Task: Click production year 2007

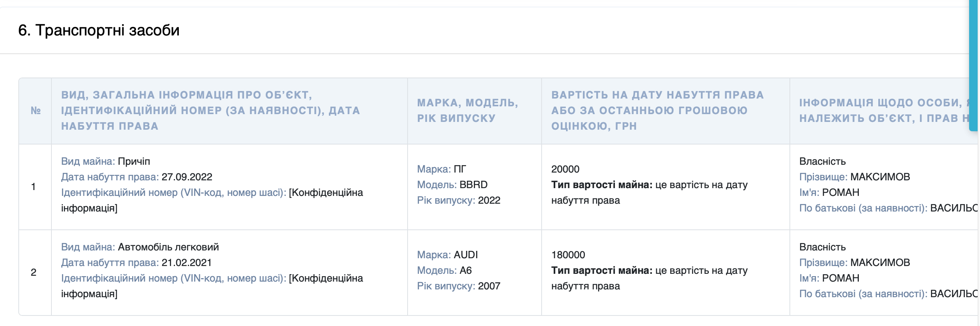Action: click(x=489, y=286)
